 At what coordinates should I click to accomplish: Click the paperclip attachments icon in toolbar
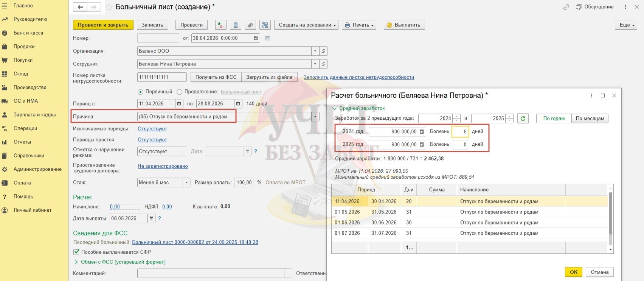pos(250,25)
